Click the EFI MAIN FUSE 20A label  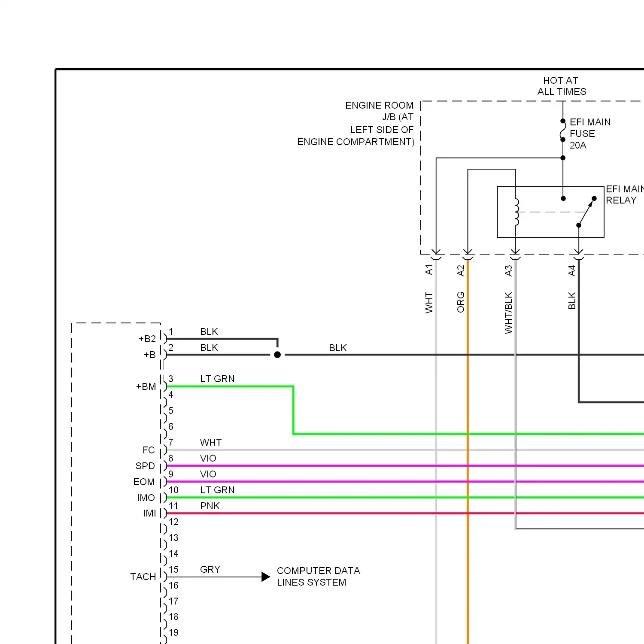point(590,134)
